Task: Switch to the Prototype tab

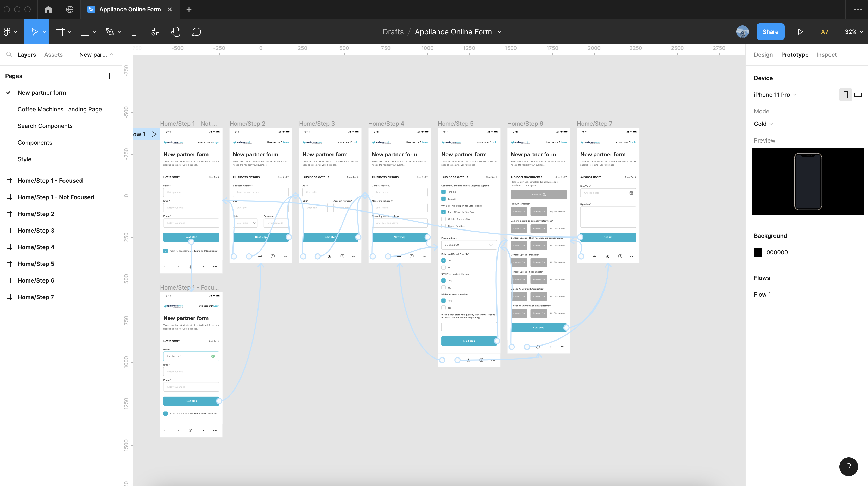Action: coord(795,55)
